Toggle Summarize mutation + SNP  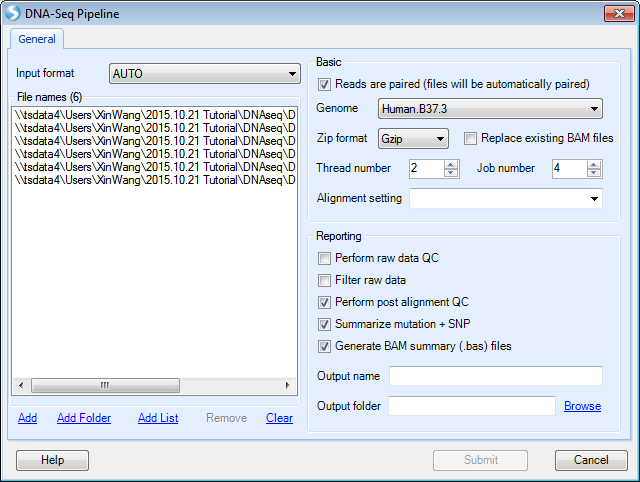tap(324, 324)
